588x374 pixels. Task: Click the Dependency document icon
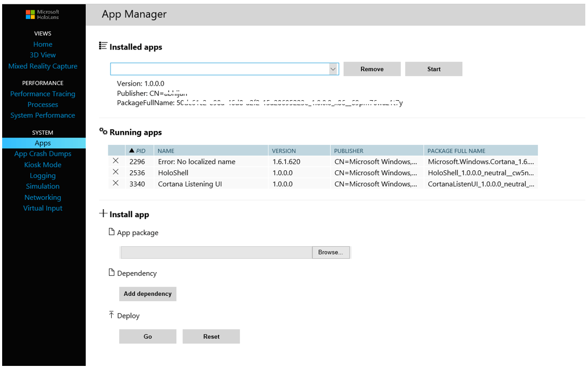(112, 273)
